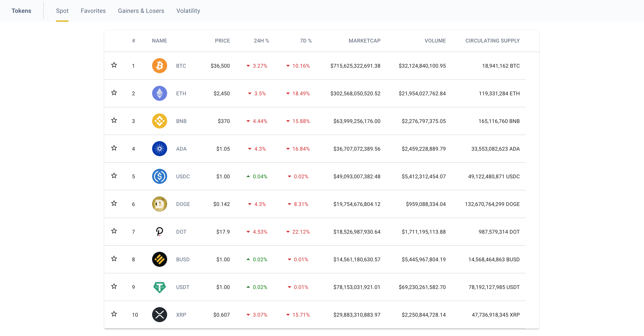The height and width of the screenshot is (336, 644).
Task: Favorite ETH using its star toggle
Action: click(114, 93)
